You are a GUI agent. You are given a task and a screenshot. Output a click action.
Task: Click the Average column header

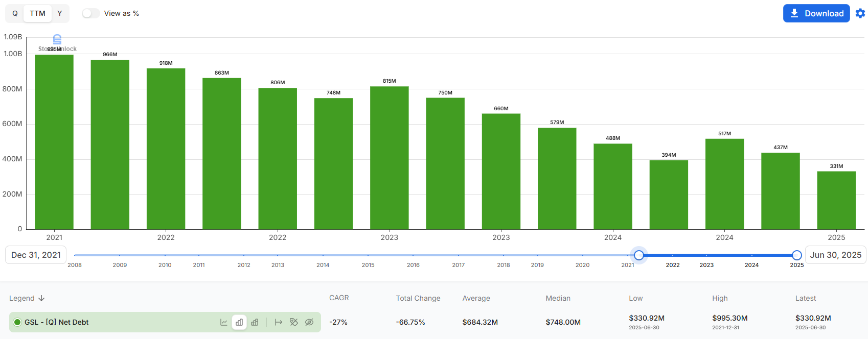pos(476,298)
